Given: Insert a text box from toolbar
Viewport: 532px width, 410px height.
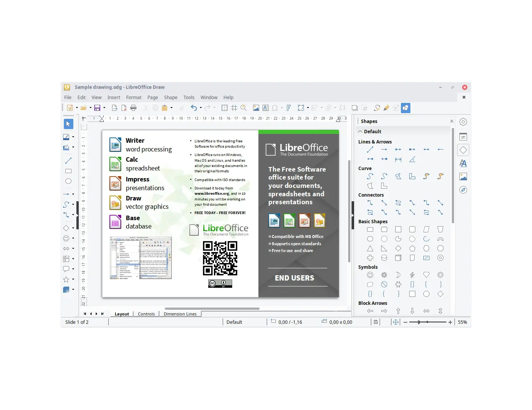Looking at the screenshot, I should pos(266,108).
